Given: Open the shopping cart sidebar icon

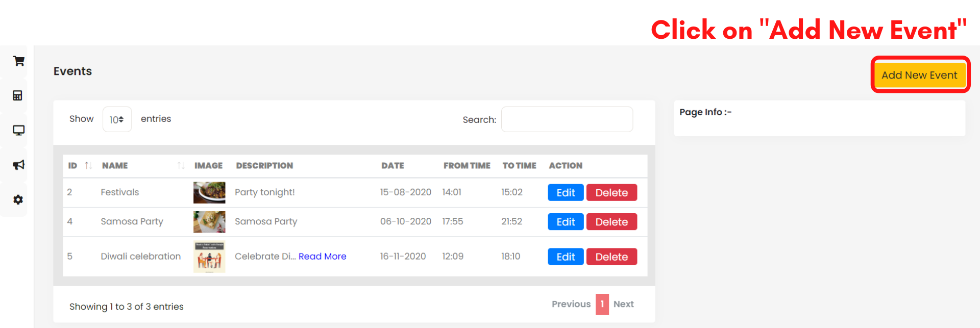Looking at the screenshot, I should [x=19, y=61].
